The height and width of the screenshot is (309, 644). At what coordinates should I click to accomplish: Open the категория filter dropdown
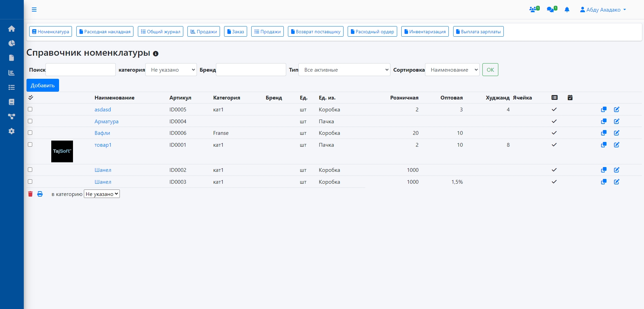coord(171,70)
